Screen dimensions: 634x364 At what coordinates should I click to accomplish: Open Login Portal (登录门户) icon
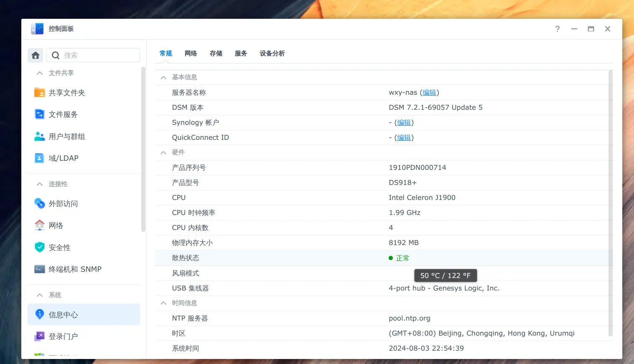[x=39, y=336]
